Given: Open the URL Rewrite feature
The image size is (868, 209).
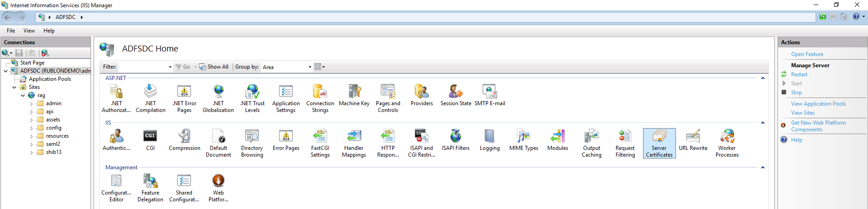Looking at the screenshot, I should tap(693, 140).
